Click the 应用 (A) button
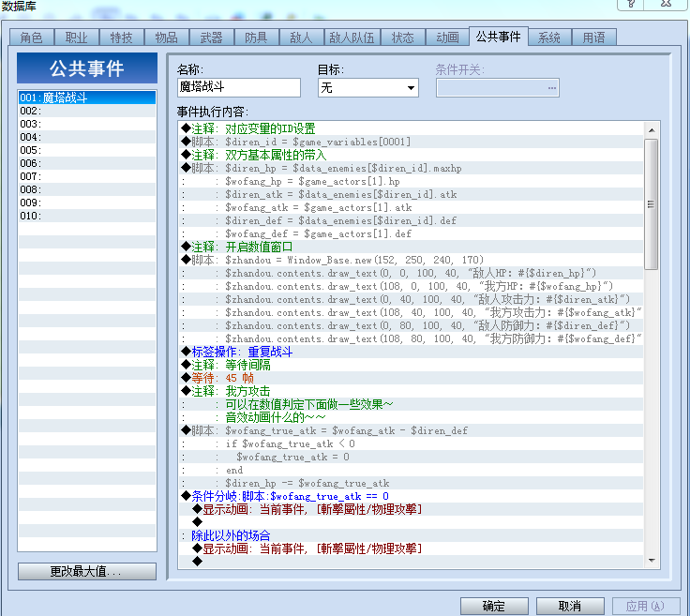This screenshot has height=616, width=690. click(x=645, y=606)
